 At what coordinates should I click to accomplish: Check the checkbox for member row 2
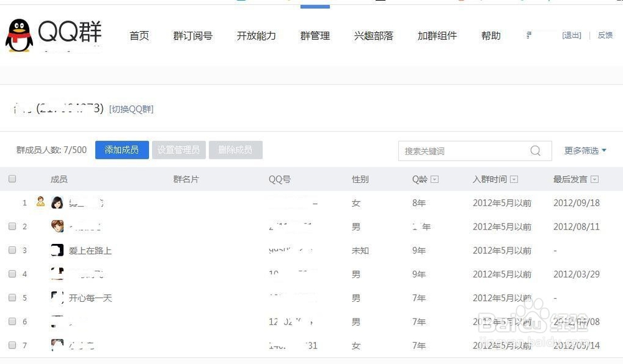click(x=12, y=226)
